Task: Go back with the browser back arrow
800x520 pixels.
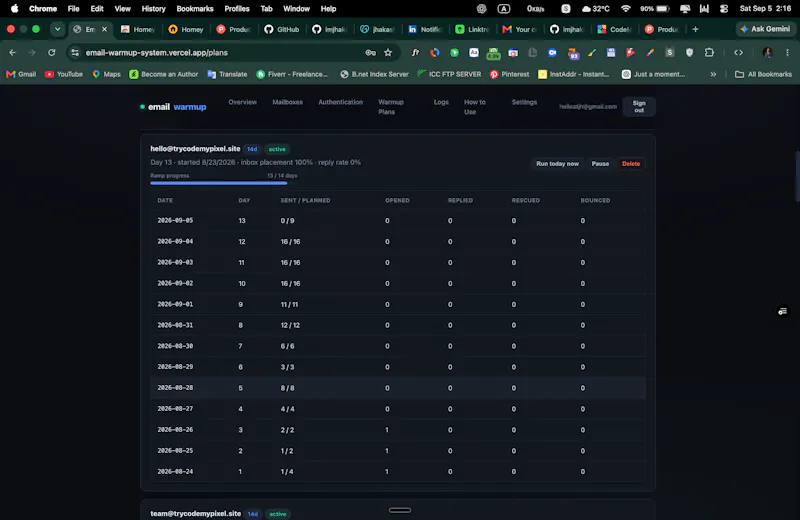Action: pos(13,53)
